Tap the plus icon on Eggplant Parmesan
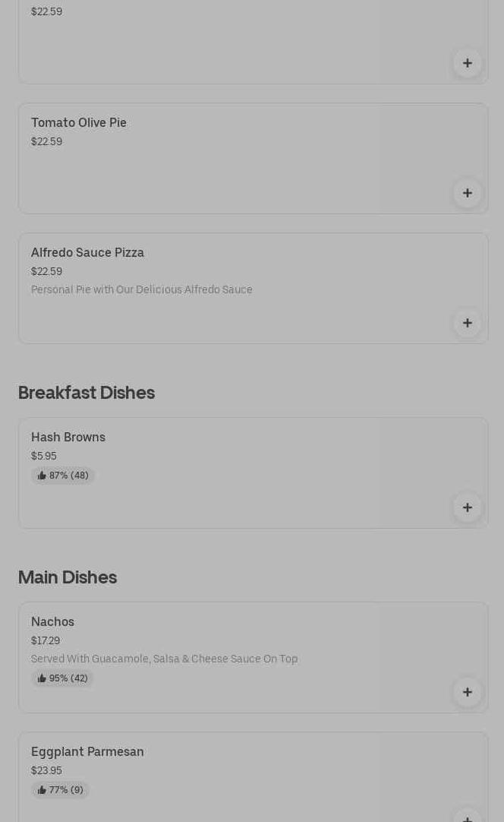504x822 pixels. click(x=467, y=816)
